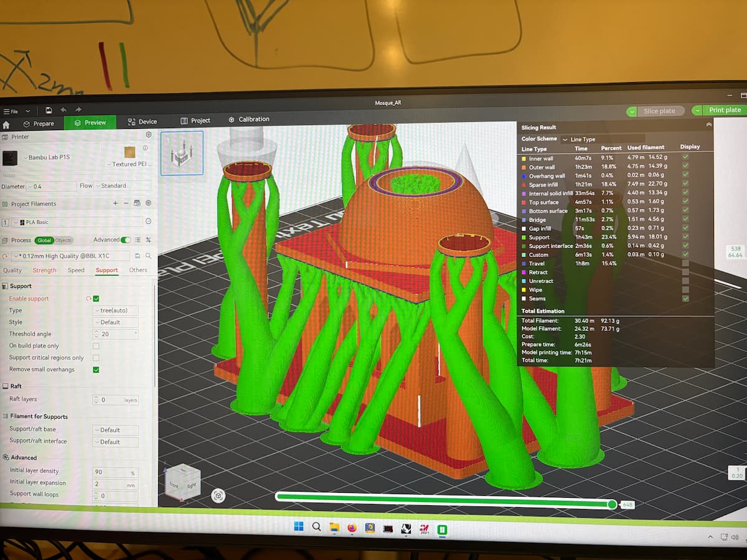The height and width of the screenshot is (560, 747).
Task: Enable On build plate only
Action: (96, 346)
